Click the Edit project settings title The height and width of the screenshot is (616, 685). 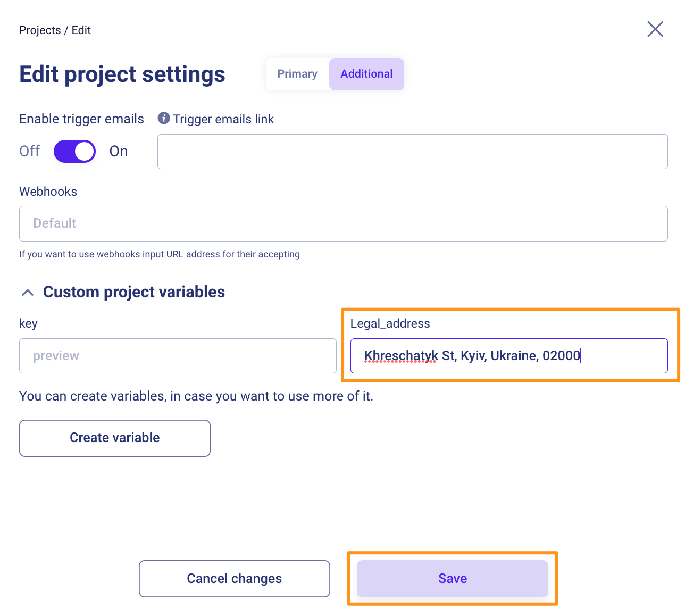coord(122,74)
